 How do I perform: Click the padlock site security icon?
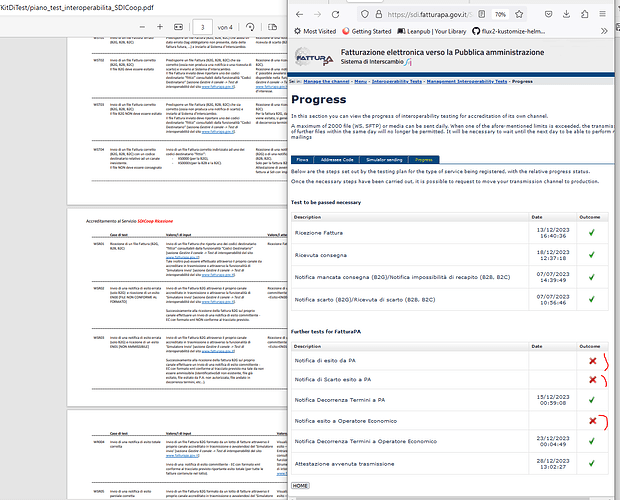pos(378,14)
